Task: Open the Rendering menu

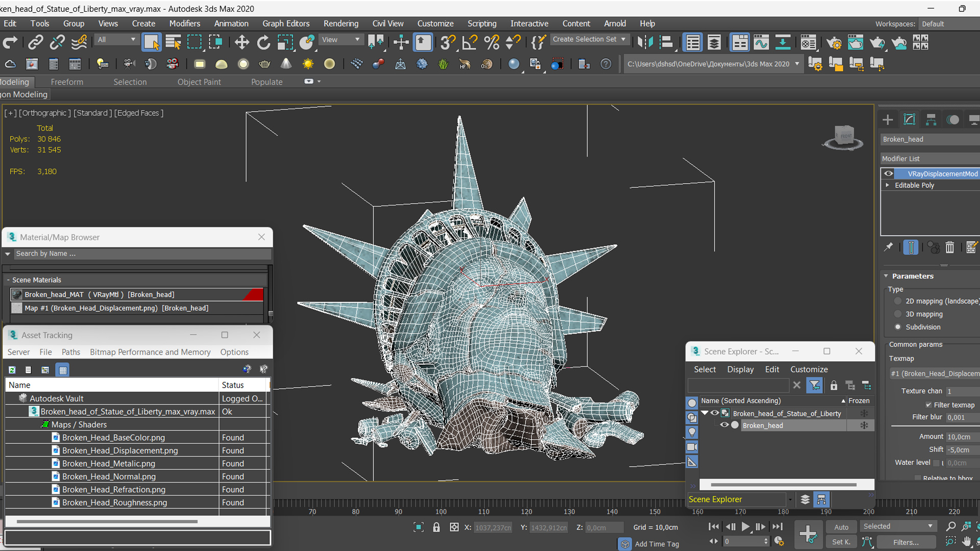Action: 340,23
